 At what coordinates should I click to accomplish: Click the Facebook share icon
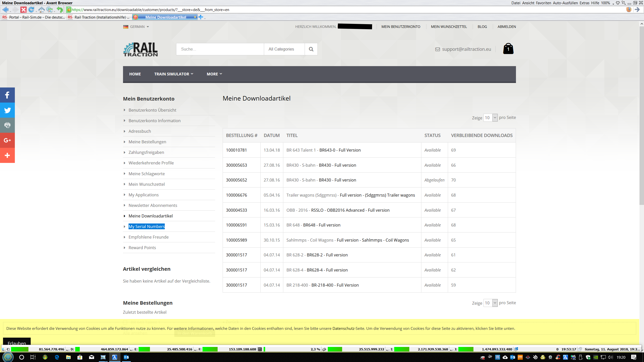coord(7,95)
